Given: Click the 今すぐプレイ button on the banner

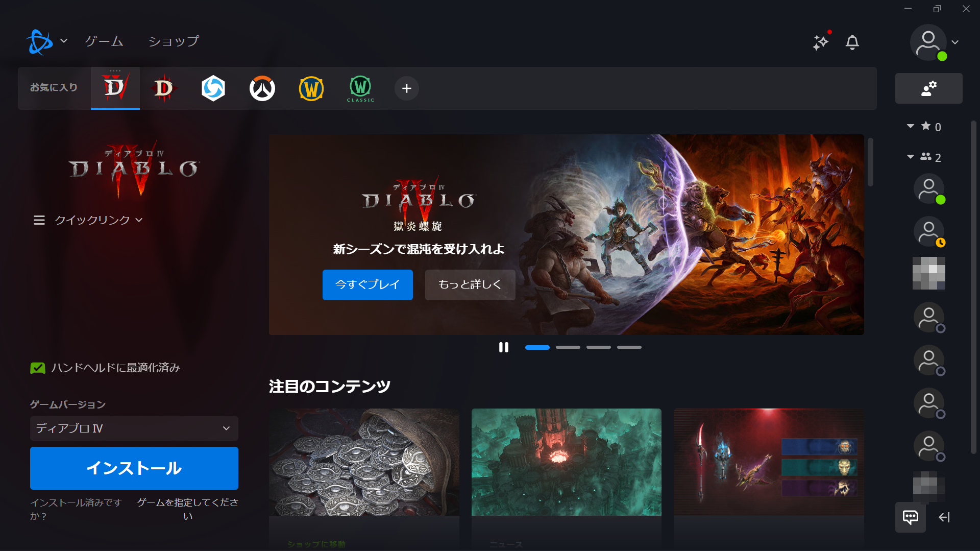Looking at the screenshot, I should click(x=367, y=284).
